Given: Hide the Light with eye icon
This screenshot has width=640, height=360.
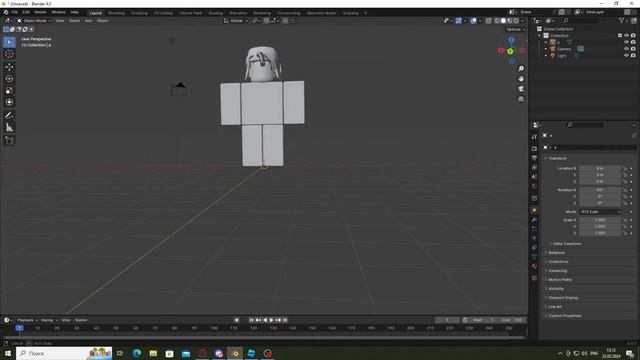Looking at the screenshot, I should coord(627,56).
